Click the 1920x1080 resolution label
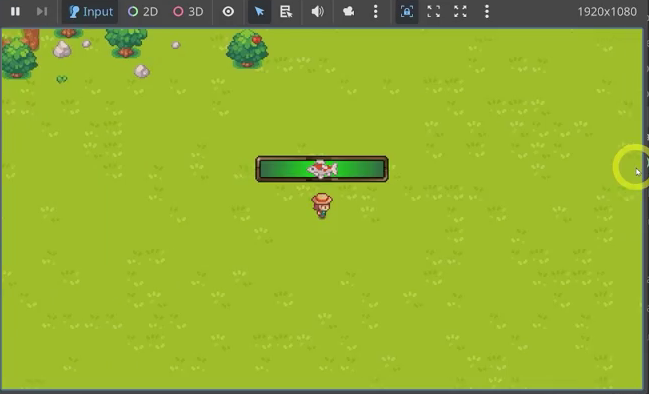649x394 pixels. click(607, 12)
